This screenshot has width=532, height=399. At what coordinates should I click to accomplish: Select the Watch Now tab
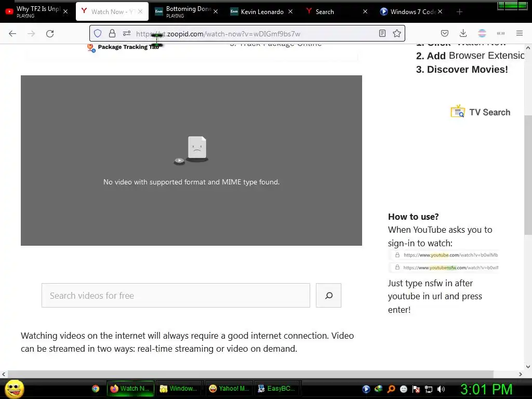(112, 11)
